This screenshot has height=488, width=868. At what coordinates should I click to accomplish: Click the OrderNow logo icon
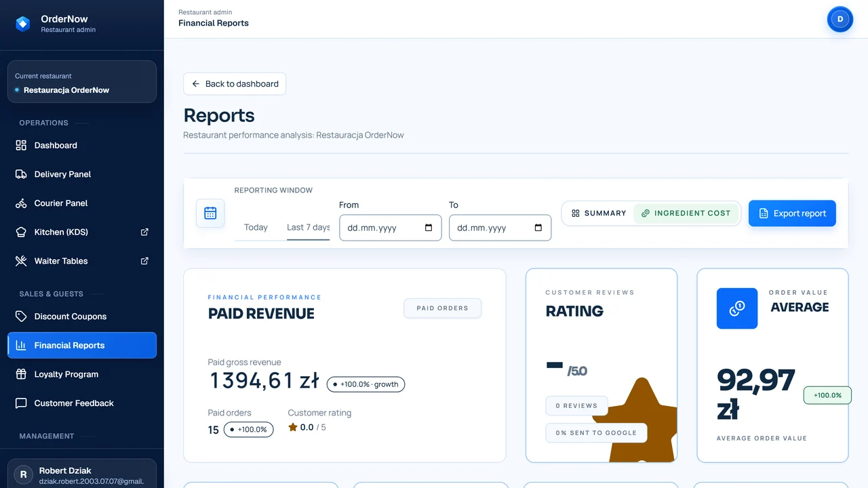pyautogui.click(x=23, y=24)
